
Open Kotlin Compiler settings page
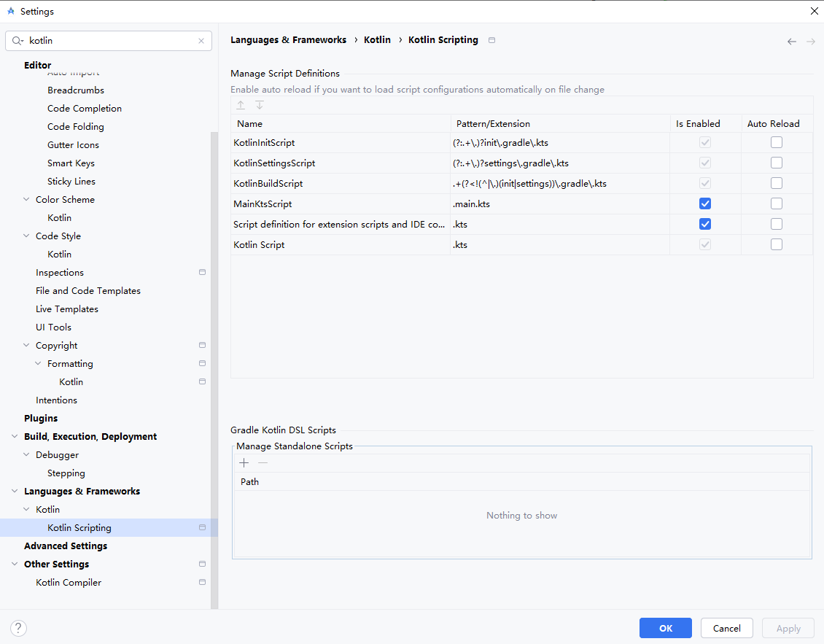tap(69, 583)
